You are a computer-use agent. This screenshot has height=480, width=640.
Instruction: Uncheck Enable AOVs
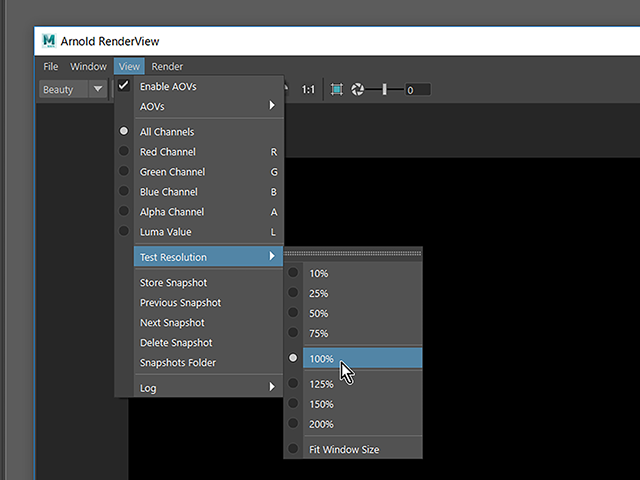(x=199, y=87)
